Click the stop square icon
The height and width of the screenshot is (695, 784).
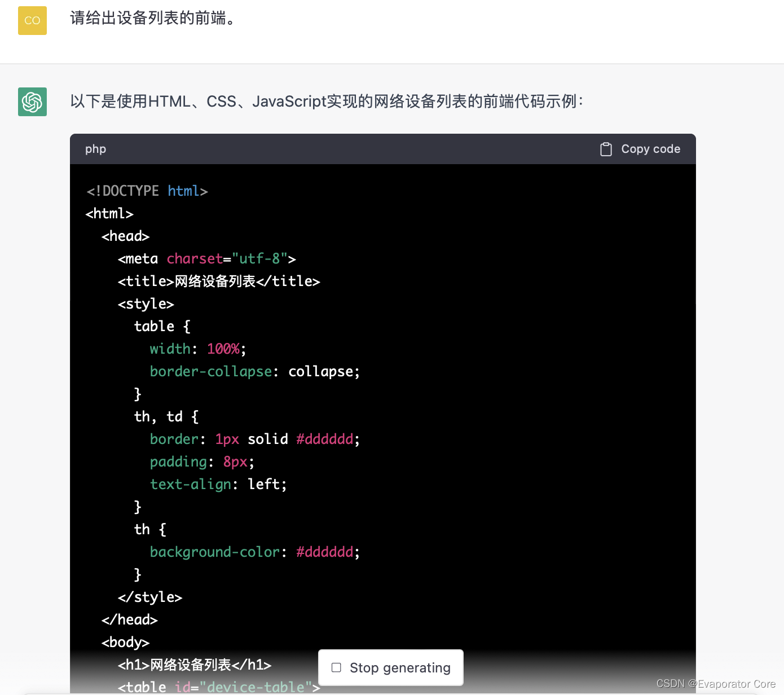pos(337,668)
